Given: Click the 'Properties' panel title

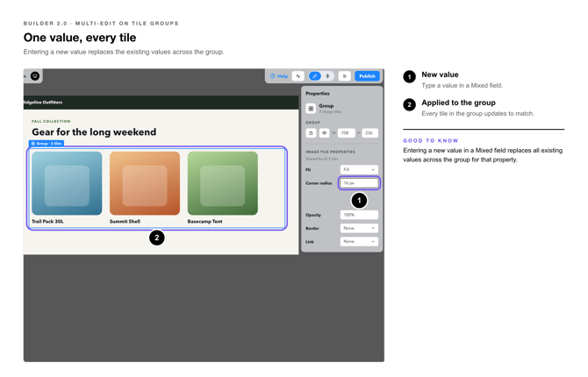Looking at the screenshot, I should coord(318,93).
